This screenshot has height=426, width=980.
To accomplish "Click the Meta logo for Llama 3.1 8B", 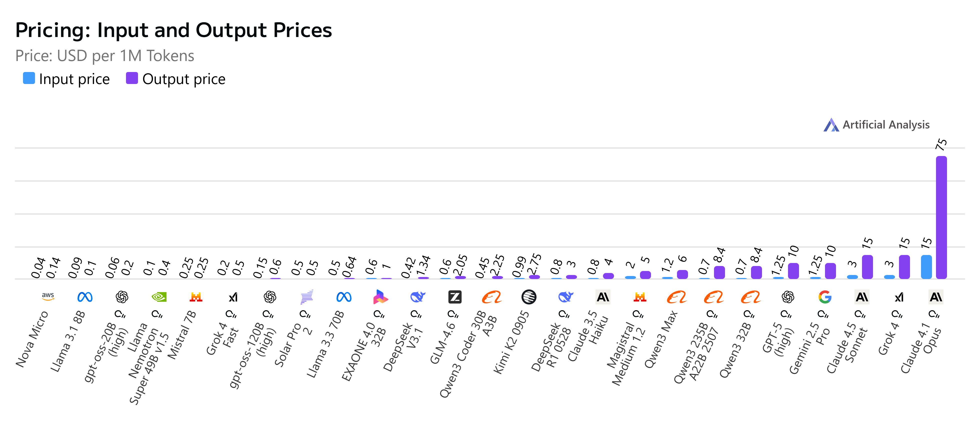I will tap(85, 297).
